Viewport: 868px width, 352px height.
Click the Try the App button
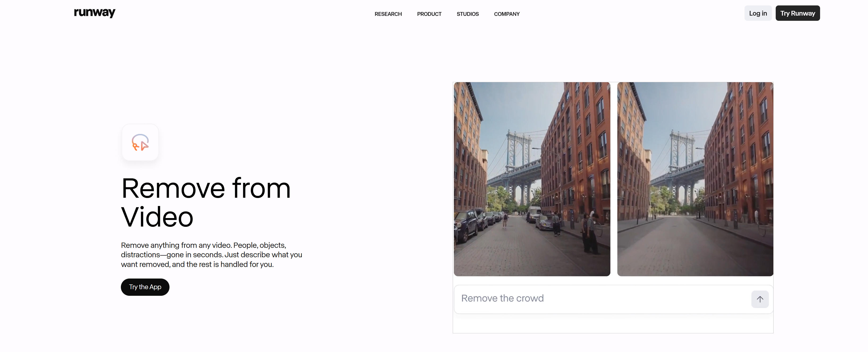(x=145, y=287)
